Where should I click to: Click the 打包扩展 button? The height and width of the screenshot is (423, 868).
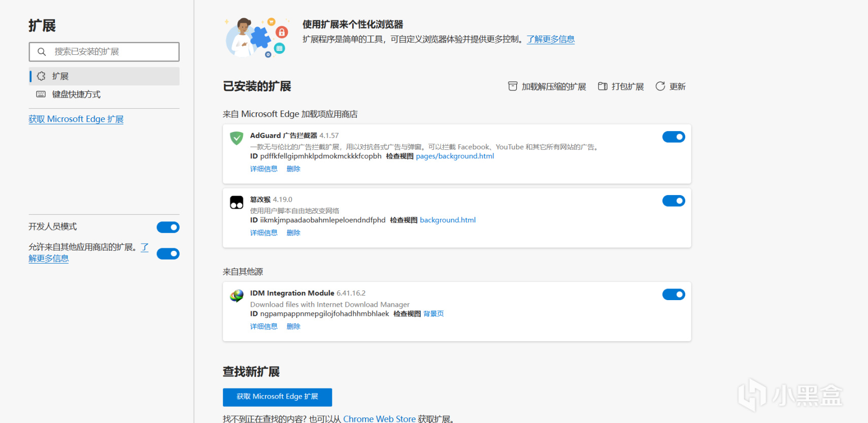point(621,86)
